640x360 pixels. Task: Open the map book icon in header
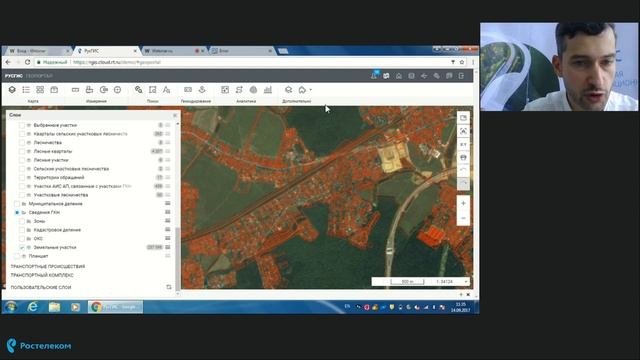(386, 76)
